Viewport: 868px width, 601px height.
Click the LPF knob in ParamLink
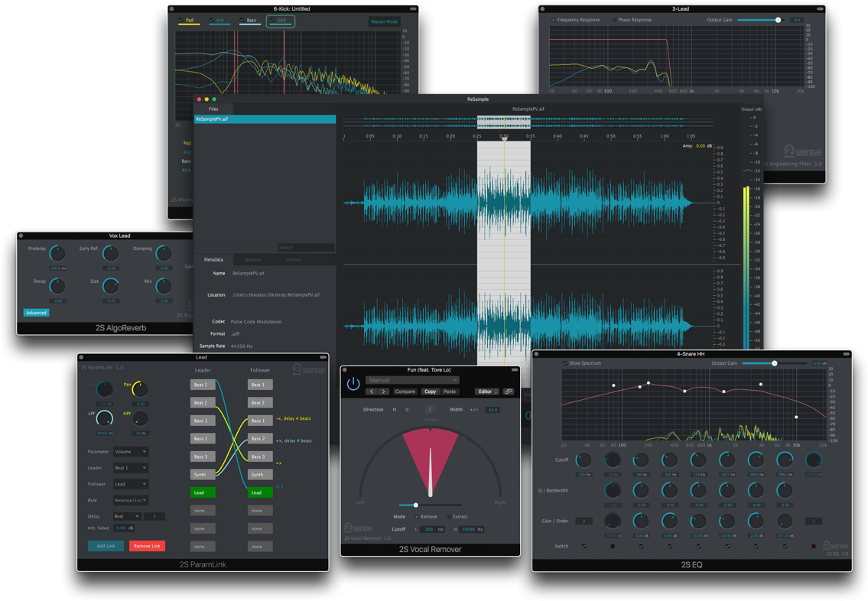(x=105, y=418)
